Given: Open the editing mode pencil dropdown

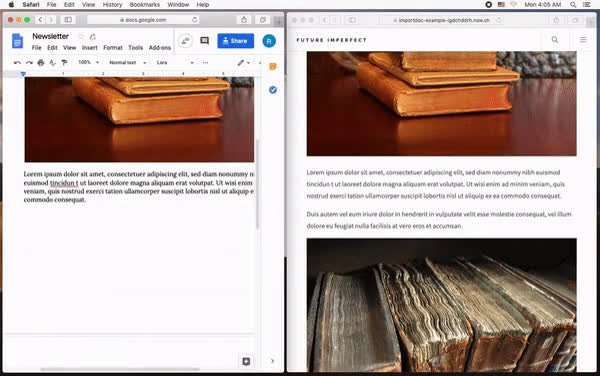Looking at the screenshot, I should [243, 62].
